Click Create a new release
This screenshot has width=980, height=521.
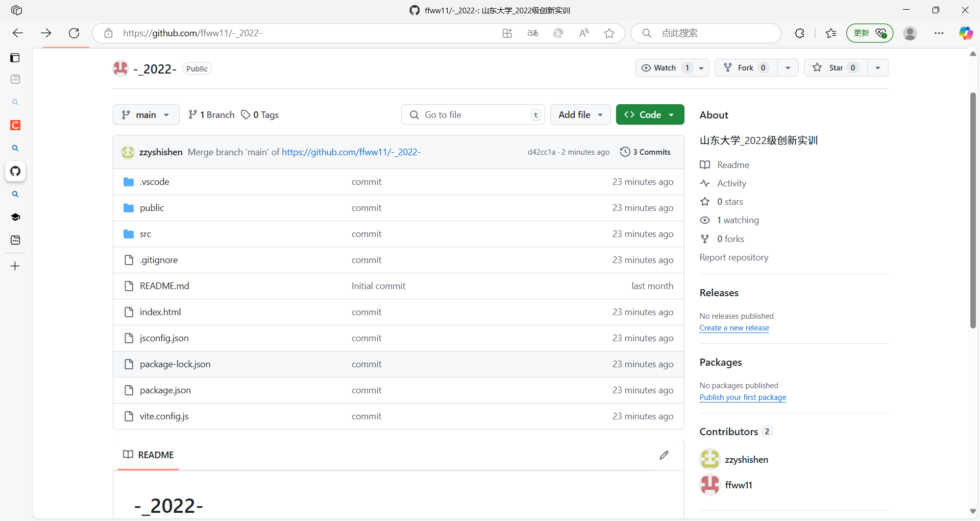(x=734, y=328)
